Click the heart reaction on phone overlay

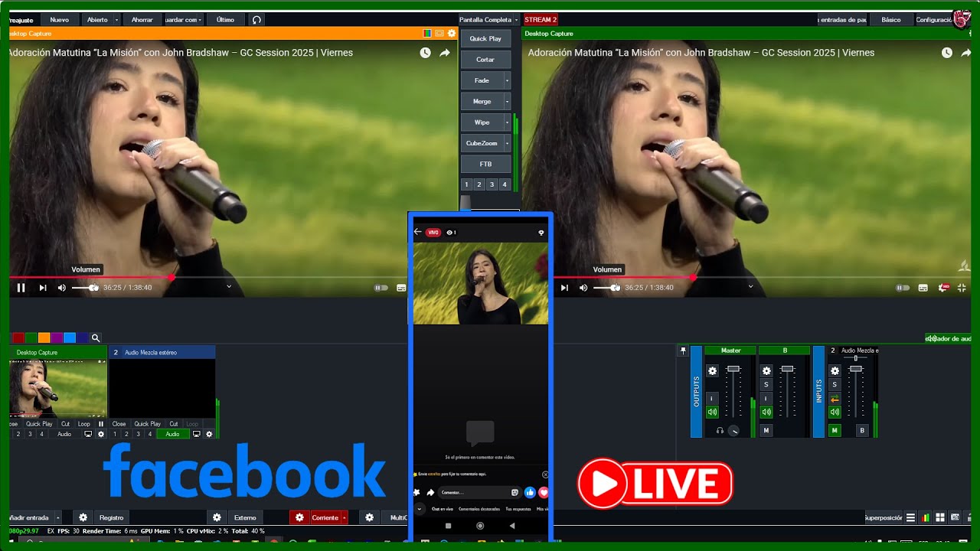[544, 492]
